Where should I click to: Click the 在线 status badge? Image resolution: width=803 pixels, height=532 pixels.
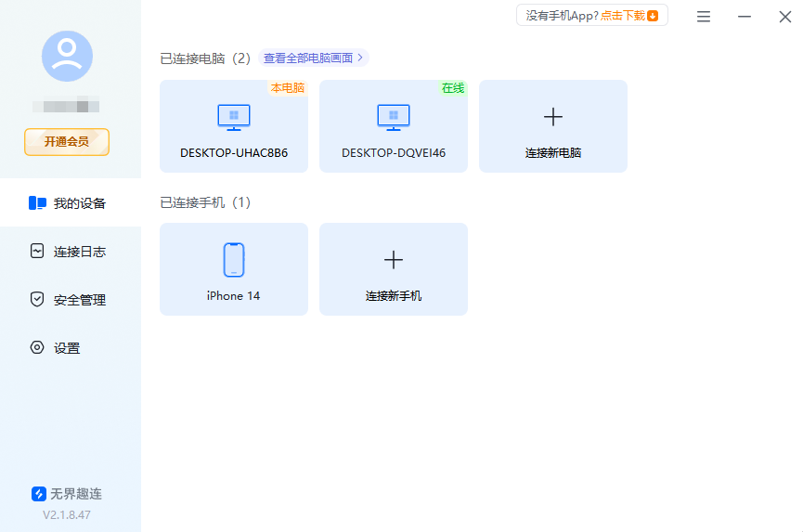[453, 88]
